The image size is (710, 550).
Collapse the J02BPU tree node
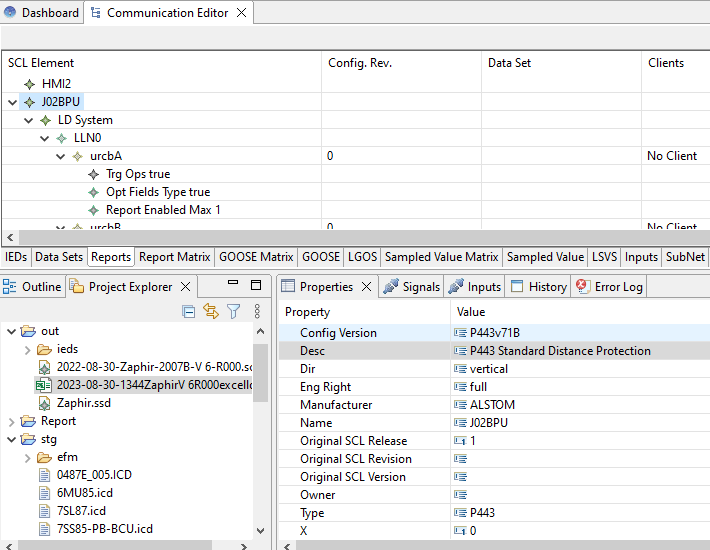(12, 102)
